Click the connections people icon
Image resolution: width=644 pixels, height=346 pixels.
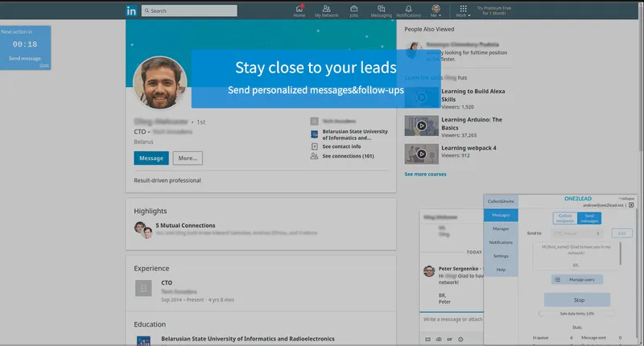point(314,156)
